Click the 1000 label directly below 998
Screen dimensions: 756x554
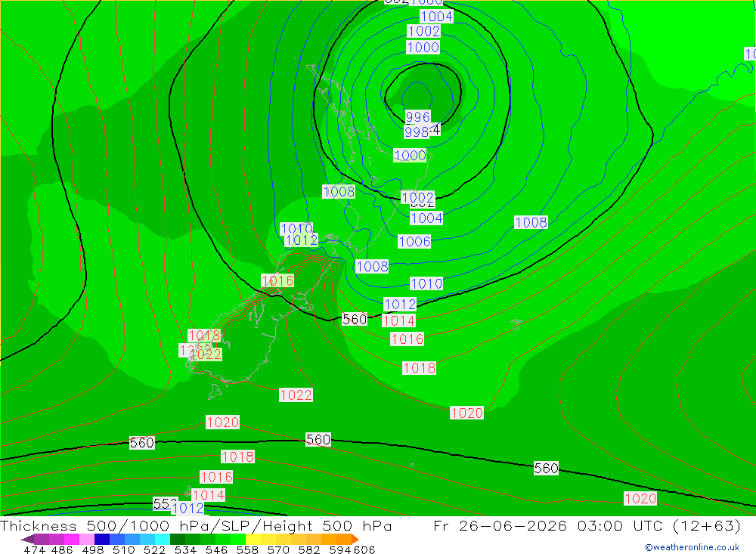click(x=410, y=155)
